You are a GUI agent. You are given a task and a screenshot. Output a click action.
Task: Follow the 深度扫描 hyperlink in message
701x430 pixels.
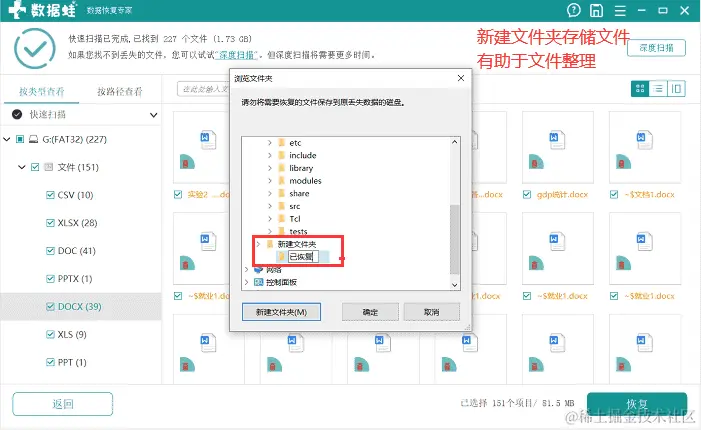pyautogui.click(x=236, y=55)
